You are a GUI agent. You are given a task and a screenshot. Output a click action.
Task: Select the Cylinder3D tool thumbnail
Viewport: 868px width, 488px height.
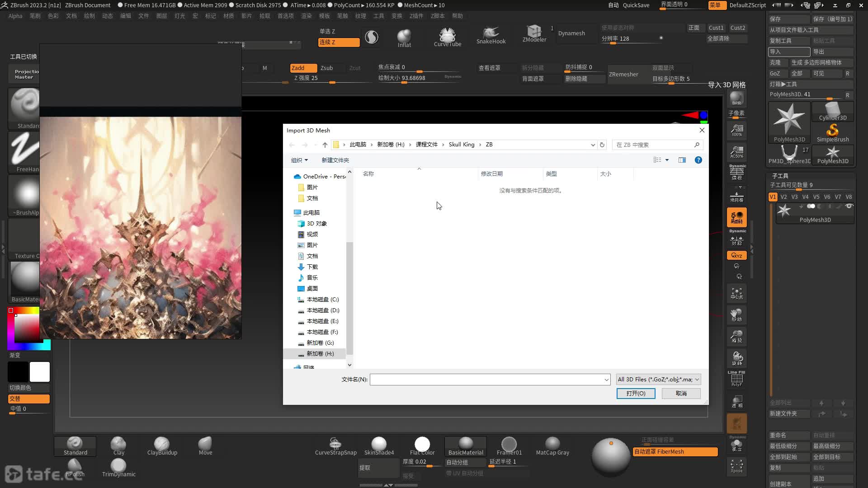[833, 112]
